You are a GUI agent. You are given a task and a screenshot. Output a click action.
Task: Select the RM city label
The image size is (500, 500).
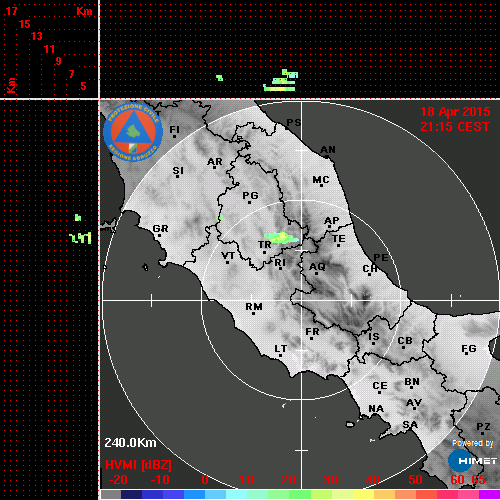[254, 306]
